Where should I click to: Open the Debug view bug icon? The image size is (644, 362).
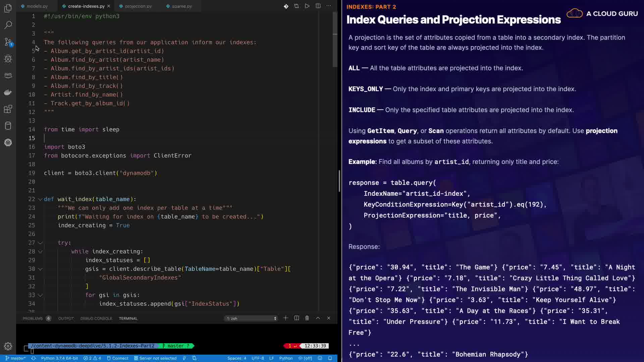pos(8,59)
